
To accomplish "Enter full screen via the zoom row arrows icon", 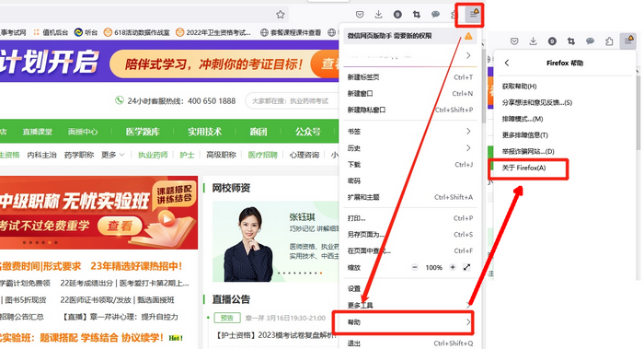I will [467, 267].
